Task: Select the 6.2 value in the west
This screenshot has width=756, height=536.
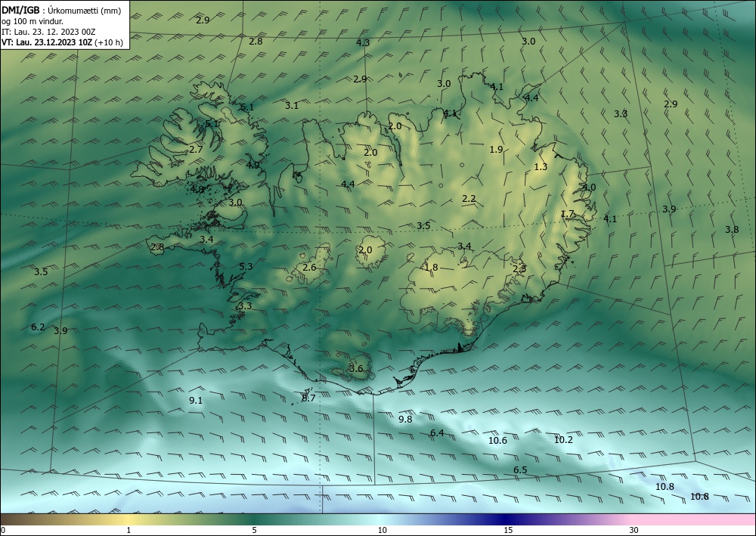Action: pos(38,327)
